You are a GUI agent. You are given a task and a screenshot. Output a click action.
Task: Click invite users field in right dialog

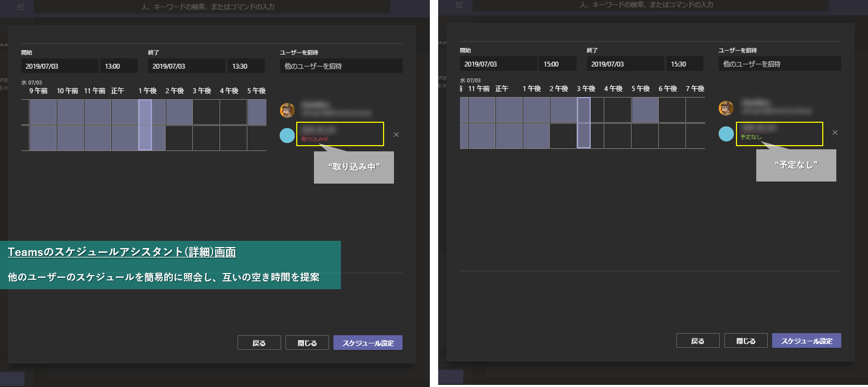click(780, 64)
